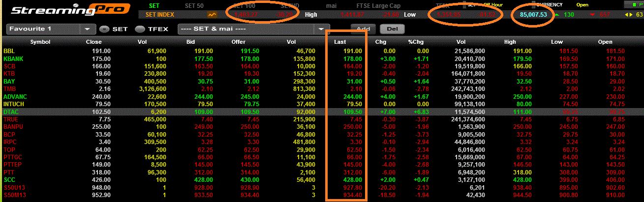Sort by the Offer column header
This screenshot has height=202, width=644.
coord(239,42)
